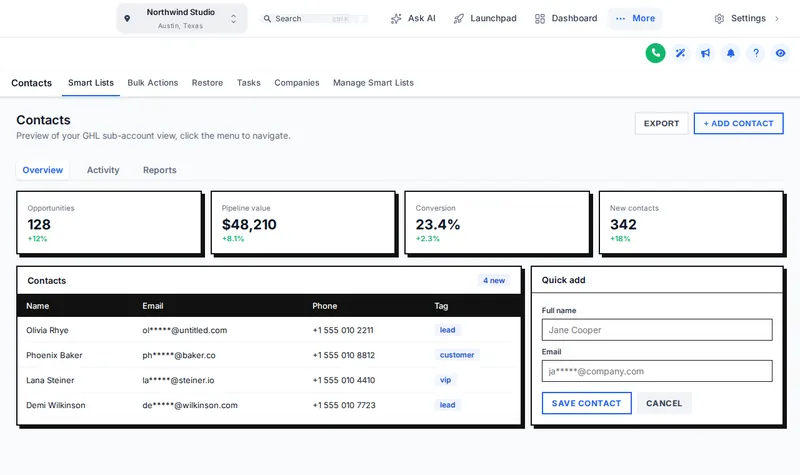
Task: Select the Olivia Rhye contact row
Action: [x=269, y=330]
